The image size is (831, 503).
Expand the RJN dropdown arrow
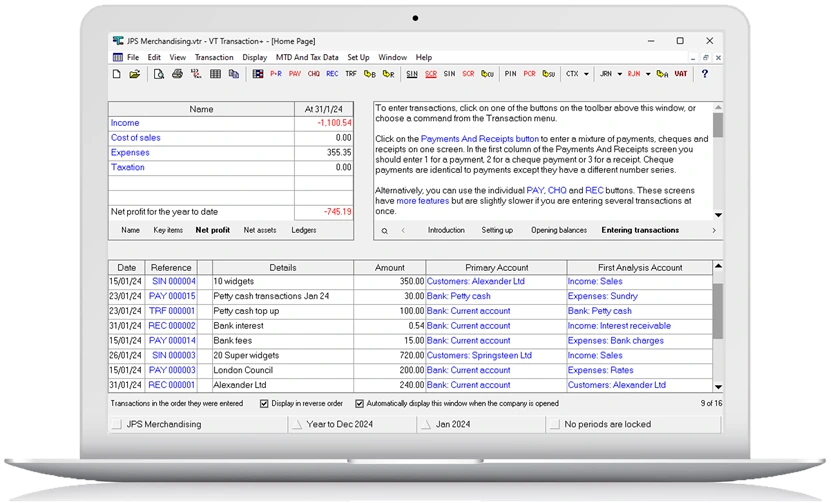648,74
